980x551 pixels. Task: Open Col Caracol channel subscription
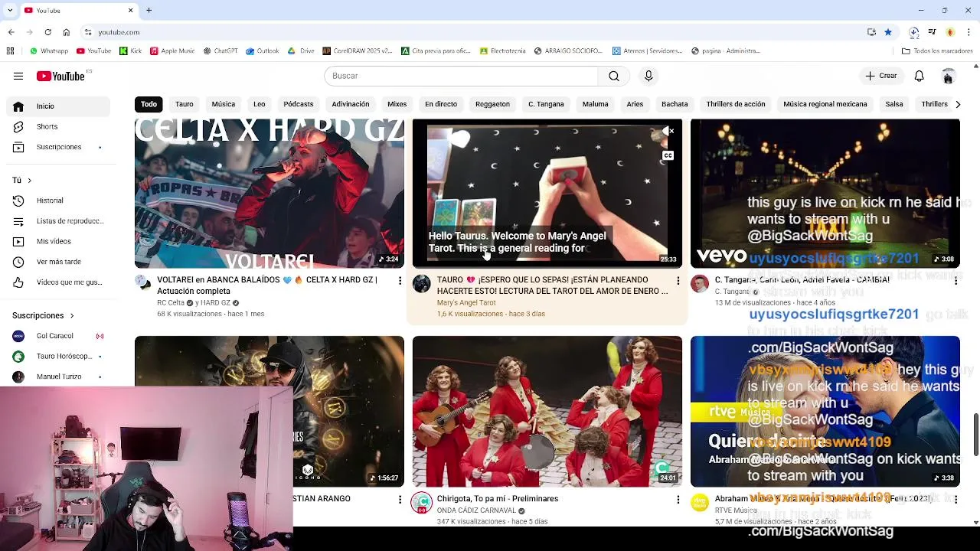point(57,336)
